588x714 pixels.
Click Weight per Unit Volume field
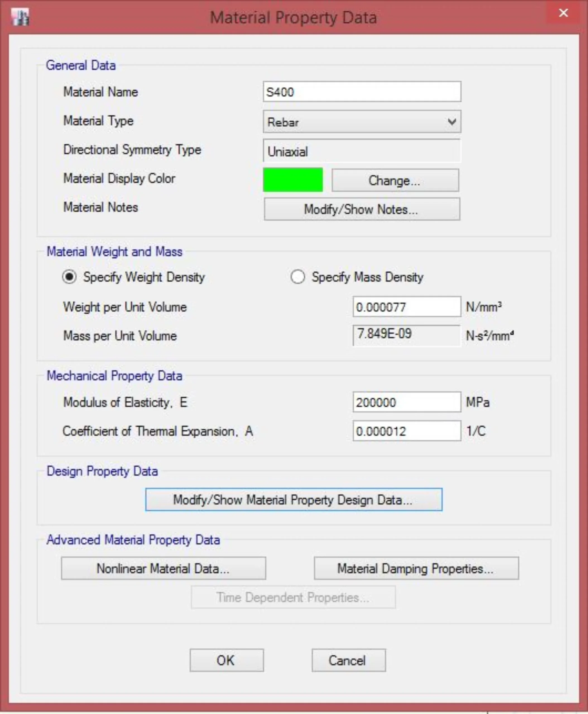(406, 307)
